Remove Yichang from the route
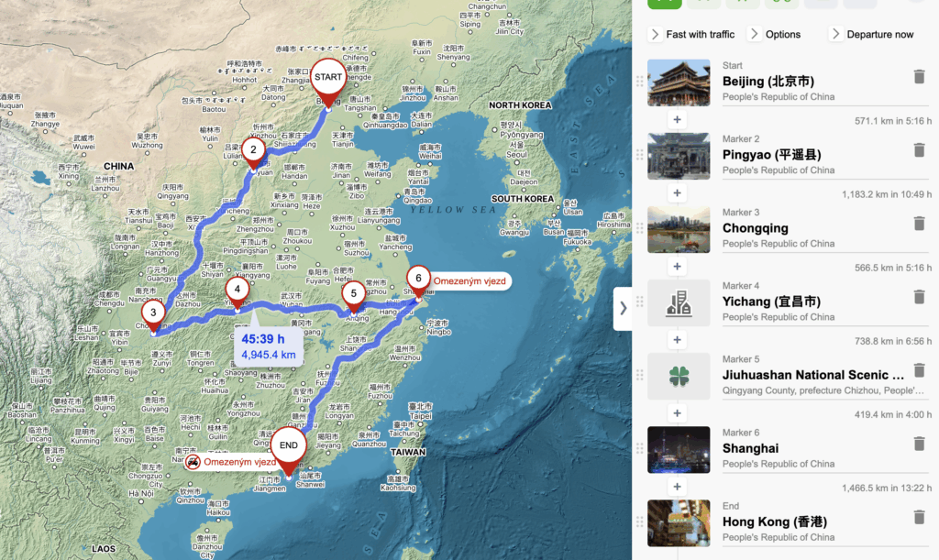Image resolution: width=939 pixels, height=560 pixels. [919, 297]
